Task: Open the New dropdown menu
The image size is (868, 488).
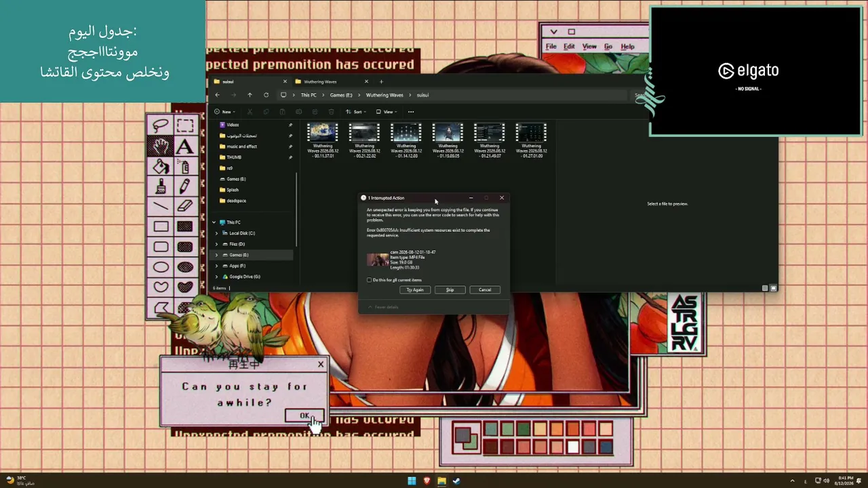Action: (224, 112)
